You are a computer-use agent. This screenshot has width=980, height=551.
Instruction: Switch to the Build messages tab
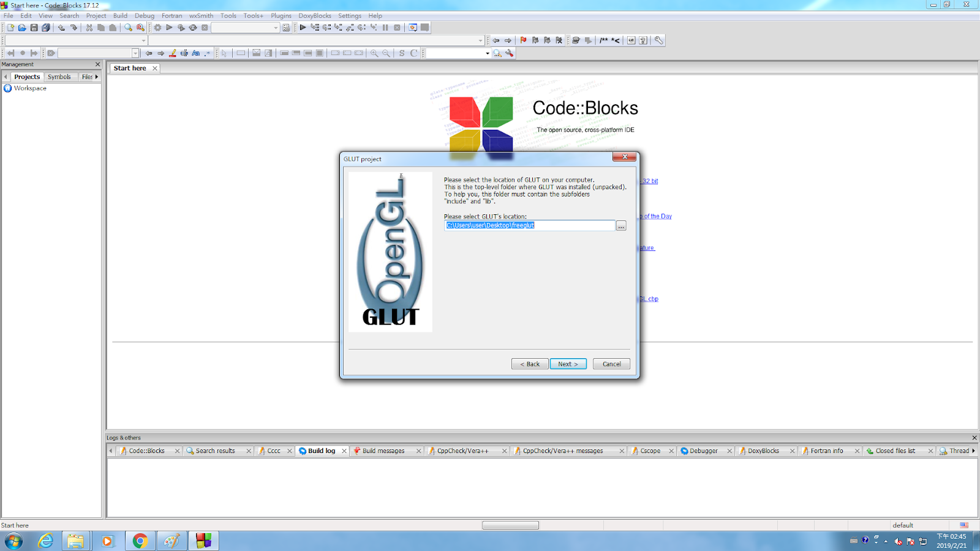point(383,451)
